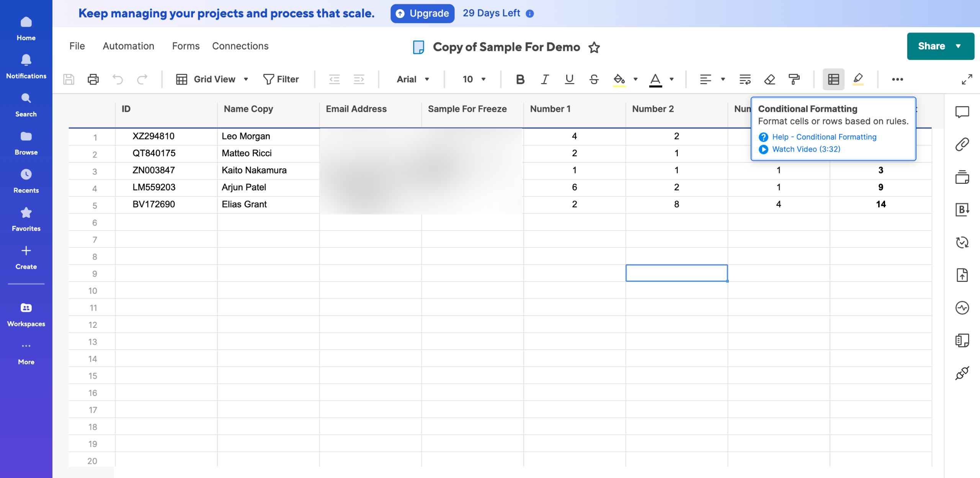The width and height of the screenshot is (980, 478).
Task: Click the Clear Formatting eraser icon
Action: tap(769, 79)
